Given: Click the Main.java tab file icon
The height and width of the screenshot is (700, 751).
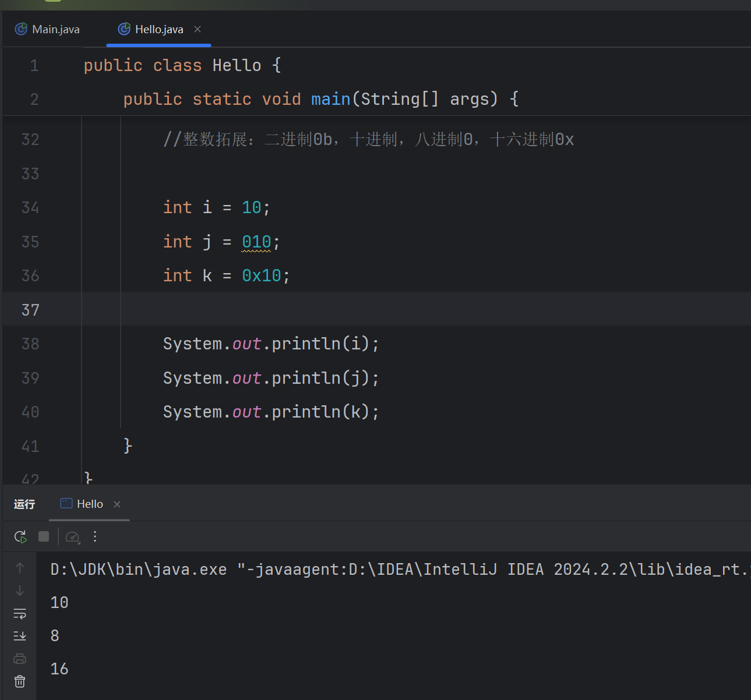Looking at the screenshot, I should click(x=21, y=29).
